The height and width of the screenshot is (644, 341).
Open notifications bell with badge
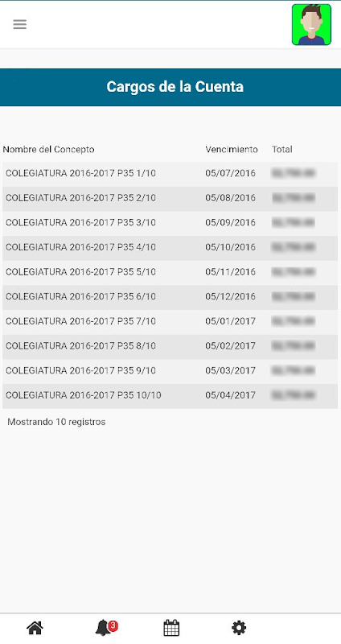click(x=106, y=628)
